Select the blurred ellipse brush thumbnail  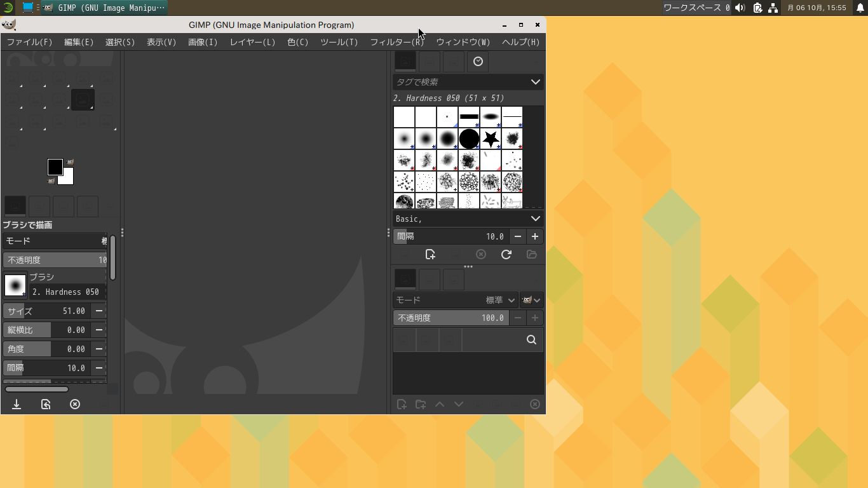[x=491, y=117]
